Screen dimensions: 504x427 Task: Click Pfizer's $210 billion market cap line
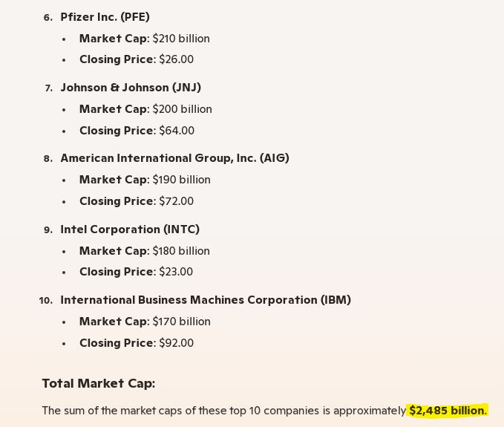(144, 39)
